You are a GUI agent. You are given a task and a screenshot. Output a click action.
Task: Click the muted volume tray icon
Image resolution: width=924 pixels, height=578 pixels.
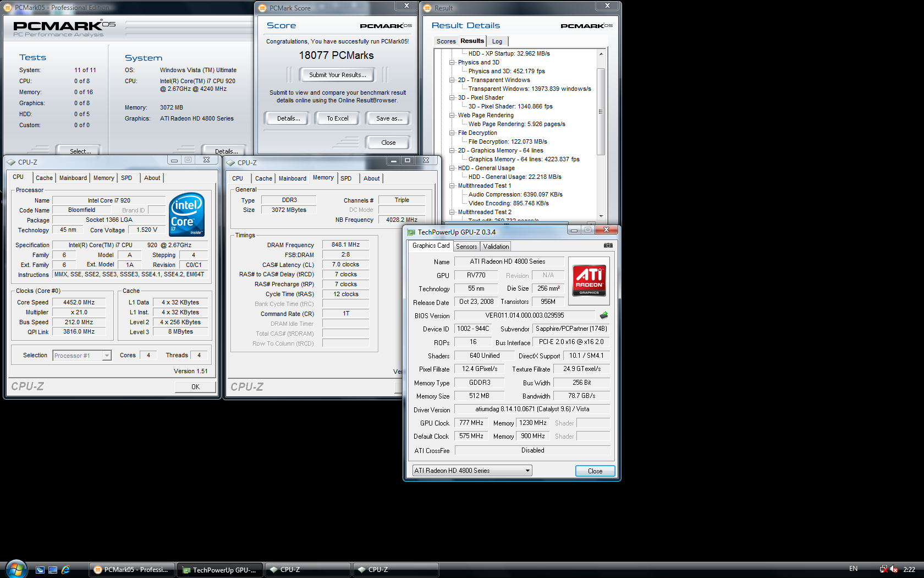pos(894,569)
